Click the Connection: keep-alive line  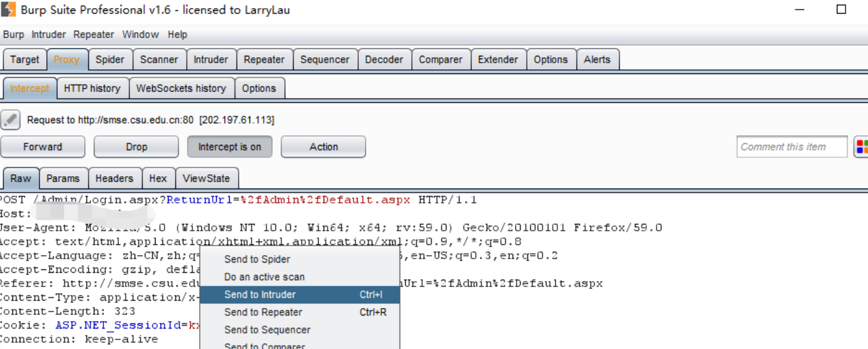79,339
